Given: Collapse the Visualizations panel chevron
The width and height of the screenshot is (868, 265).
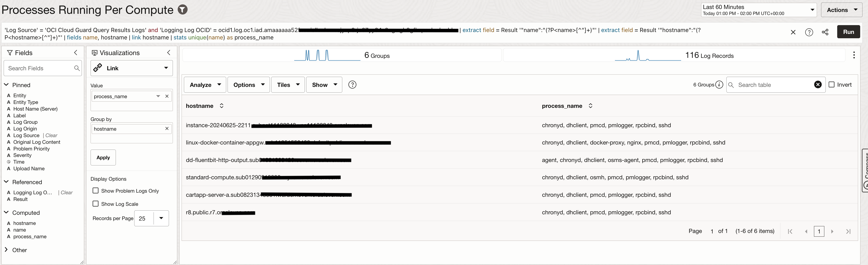Looking at the screenshot, I should [x=169, y=53].
